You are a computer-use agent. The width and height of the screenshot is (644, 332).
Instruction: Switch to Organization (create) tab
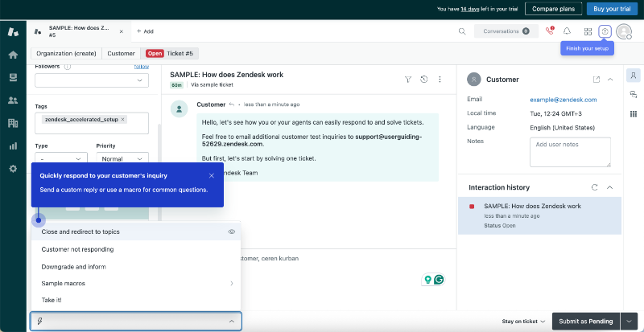[x=66, y=53]
